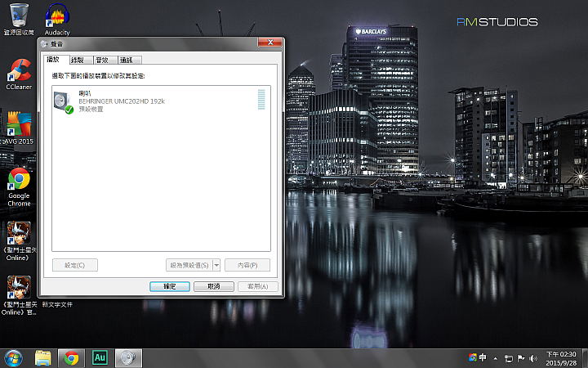Open the 聖鬥士星矢 Online desktop shortcut
Screen dimensions: 588x368
point(19,241)
